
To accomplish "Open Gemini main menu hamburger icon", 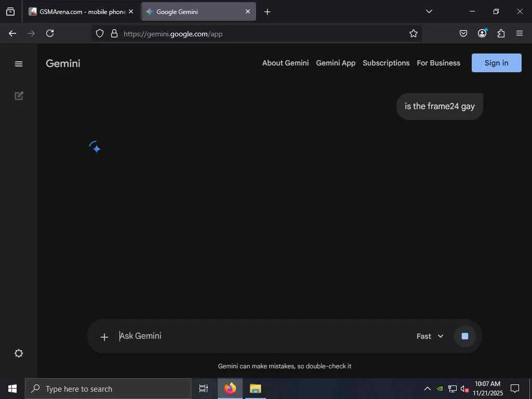I will (x=19, y=64).
